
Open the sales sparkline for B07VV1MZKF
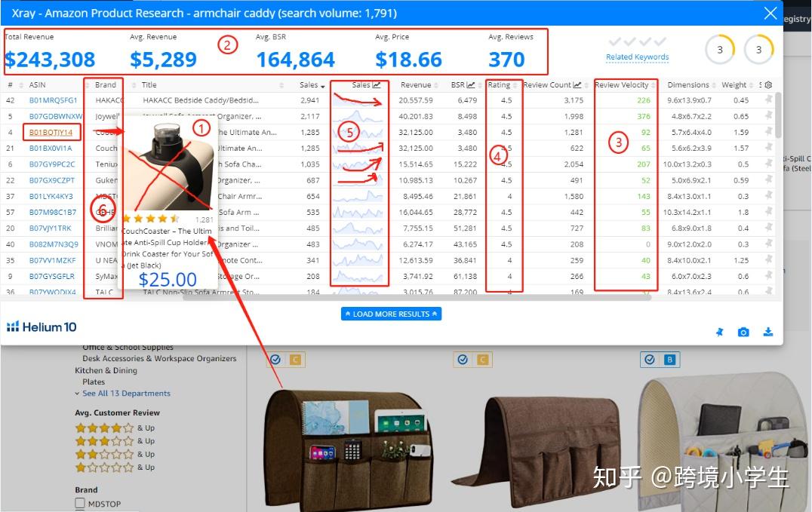[x=358, y=260]
